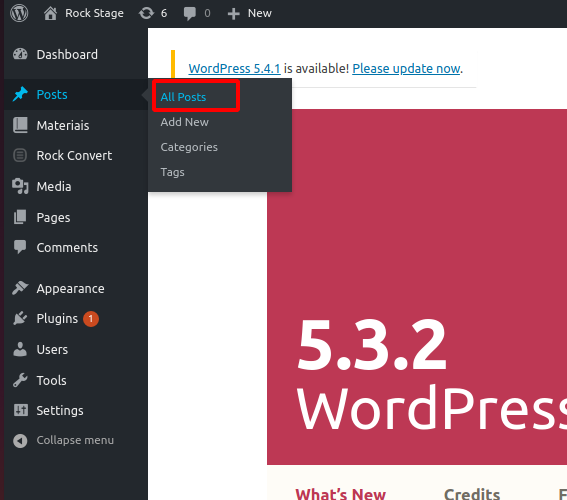The height and width of the screenshot is (500, 567).
Task: Click the Plugins plug icon
Action: pos(20,318)
